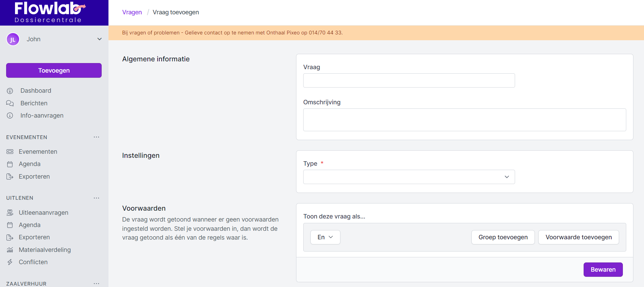Image resolution: width=644 pixels, height=287 pixels.
Task: Click the Conflicten lightning bolt icon
Action: pos(10,262)
